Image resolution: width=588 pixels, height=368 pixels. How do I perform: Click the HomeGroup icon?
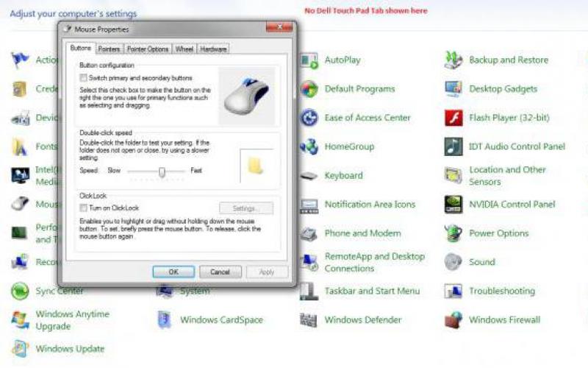[309, 147]
